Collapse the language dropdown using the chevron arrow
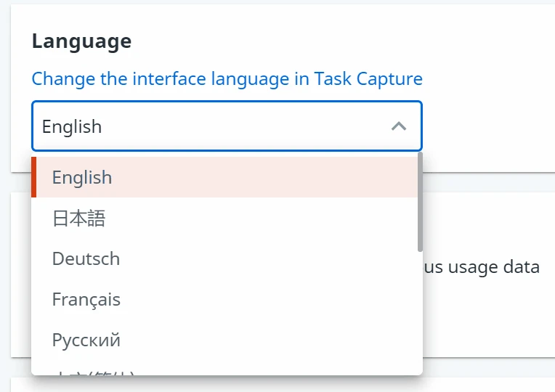 click(399, 126)
